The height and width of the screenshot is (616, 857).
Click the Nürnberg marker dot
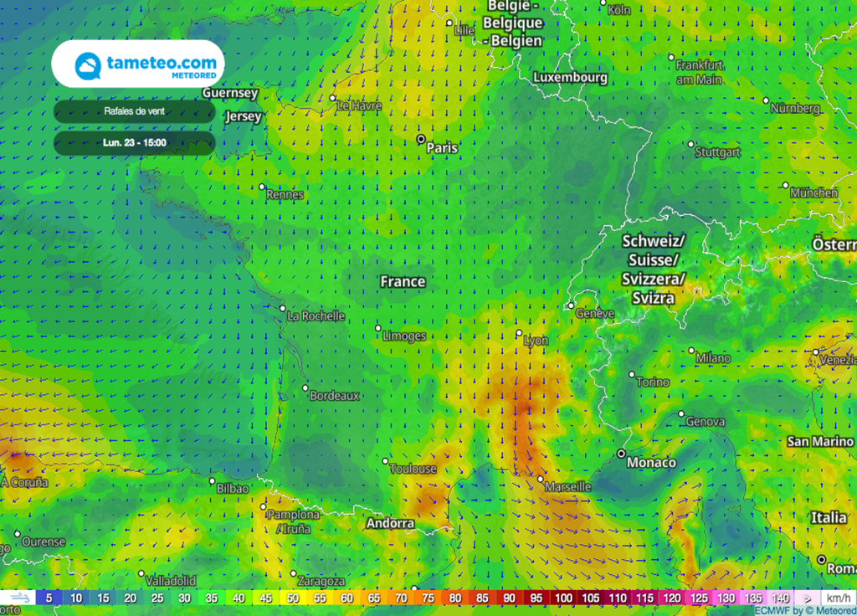(x=766, y=100)
